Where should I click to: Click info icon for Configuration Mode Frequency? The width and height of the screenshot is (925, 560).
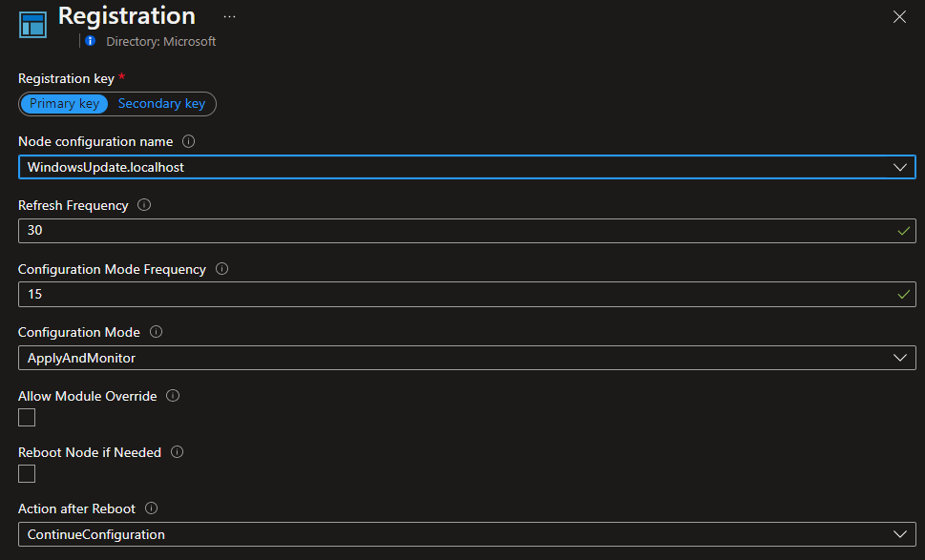221,269
